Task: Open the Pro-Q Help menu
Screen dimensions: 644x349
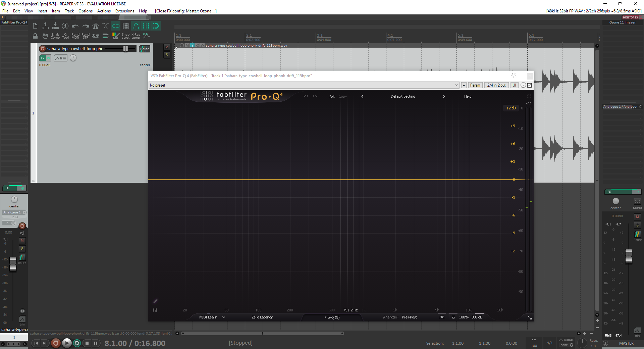Action: tap(468, 96)
